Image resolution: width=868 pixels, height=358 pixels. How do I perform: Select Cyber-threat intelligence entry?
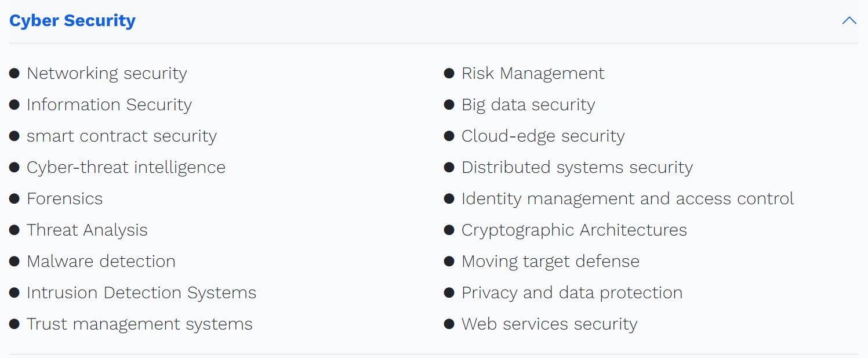click(x=126, y=168)
